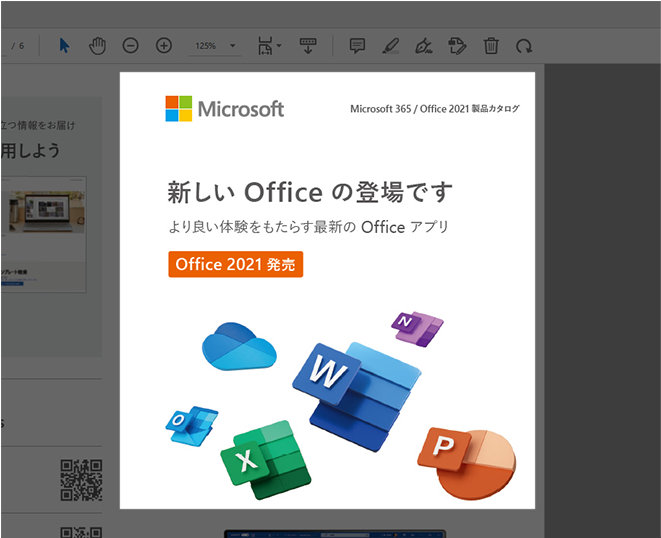Screen dimensions: 661x538
Task: Click the orange PowerPoint icon
Action: [467, 463]
